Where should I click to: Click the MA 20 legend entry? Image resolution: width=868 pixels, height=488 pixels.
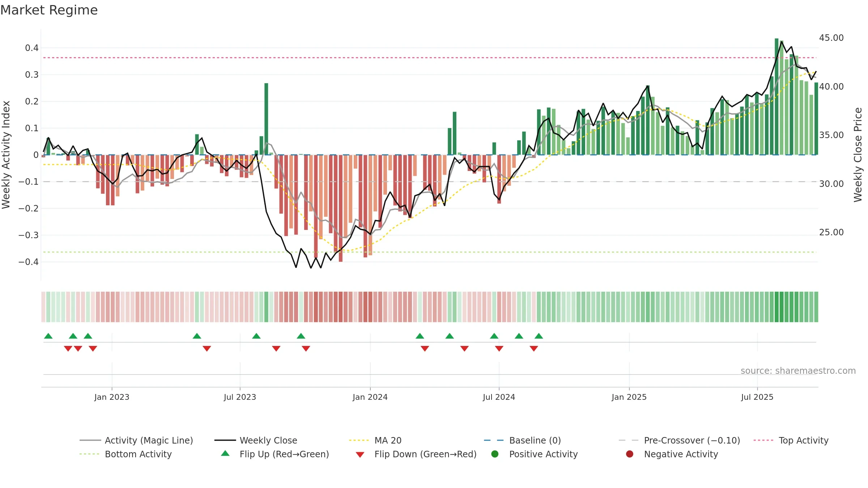click(375, 440)
